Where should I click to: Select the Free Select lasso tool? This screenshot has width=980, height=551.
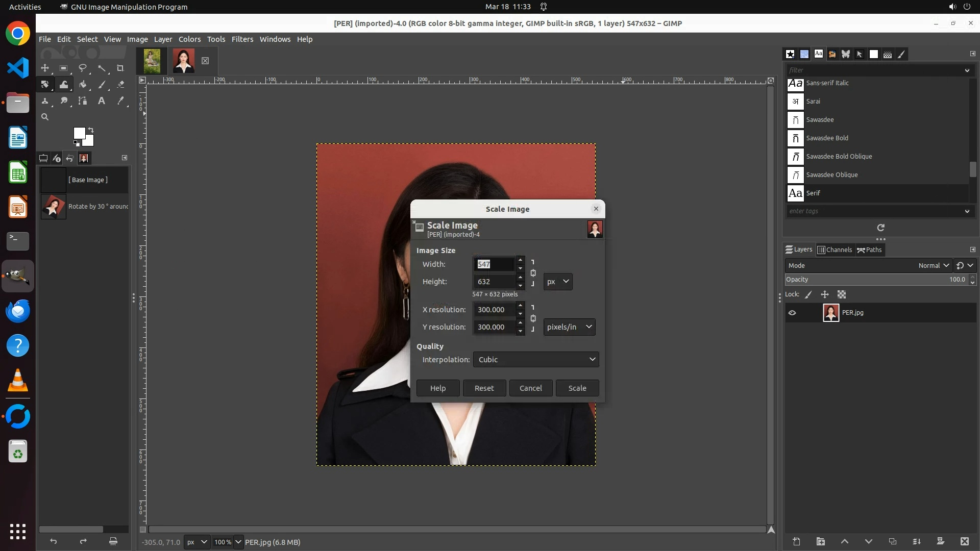(x=83, y=68)
